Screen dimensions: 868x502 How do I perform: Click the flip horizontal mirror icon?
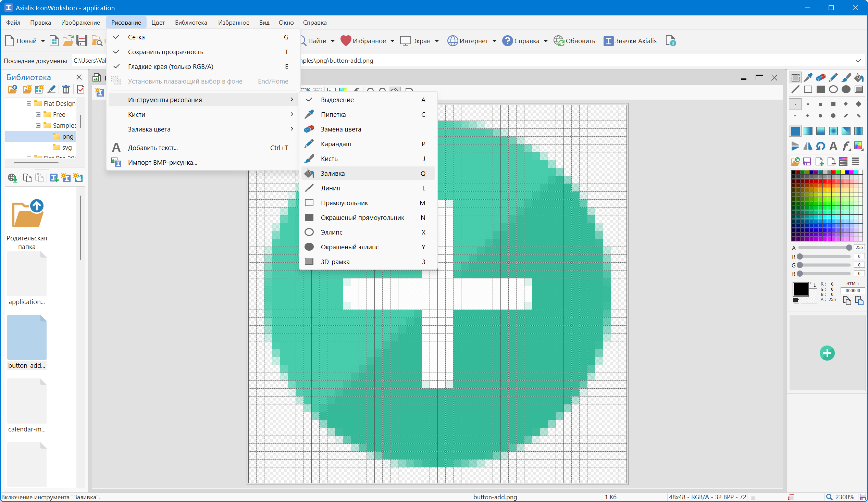tap(808, 146)
